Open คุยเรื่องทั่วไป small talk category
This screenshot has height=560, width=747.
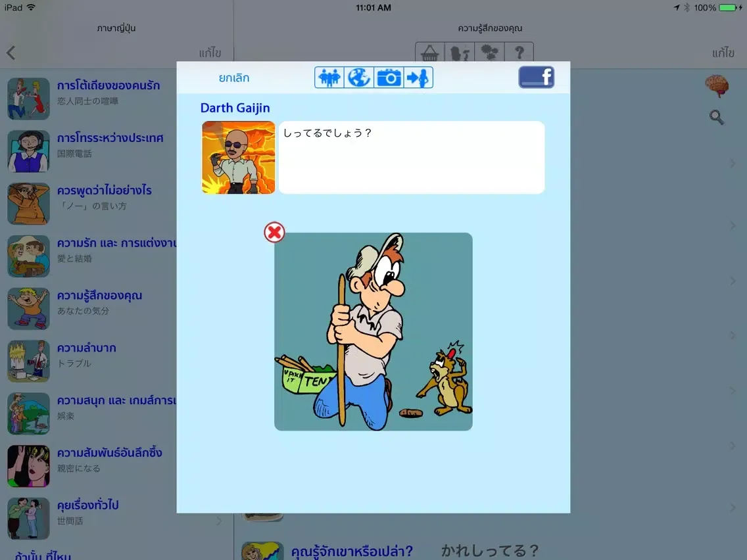pos(117,518)
